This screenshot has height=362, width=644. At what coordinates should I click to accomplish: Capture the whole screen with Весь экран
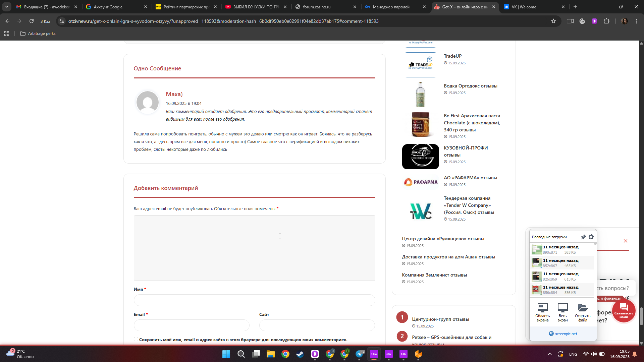[x=562, y=312]
